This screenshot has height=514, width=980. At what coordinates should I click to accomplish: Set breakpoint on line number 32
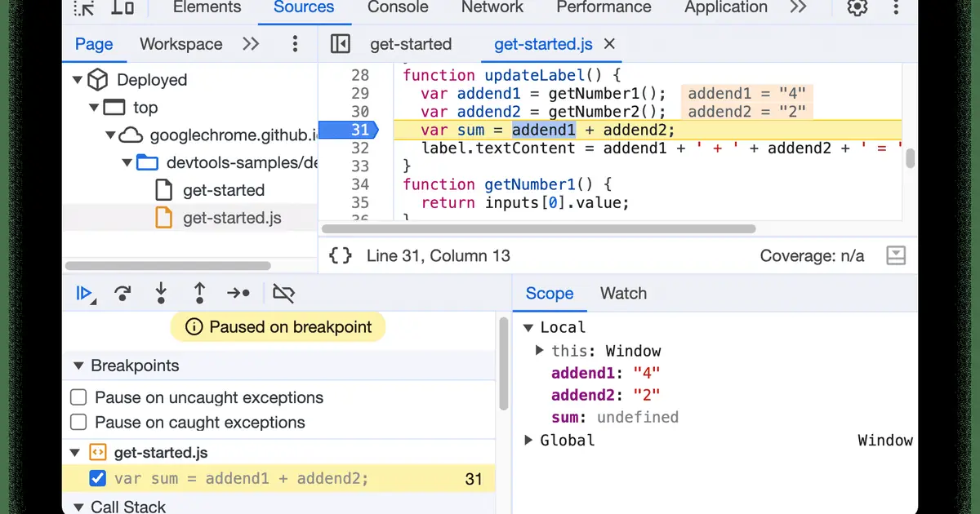[360, 148]
